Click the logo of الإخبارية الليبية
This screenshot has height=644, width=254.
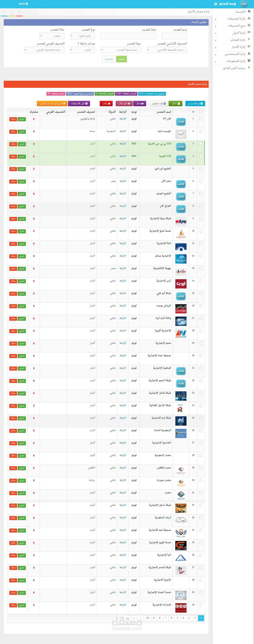point(181,334)
